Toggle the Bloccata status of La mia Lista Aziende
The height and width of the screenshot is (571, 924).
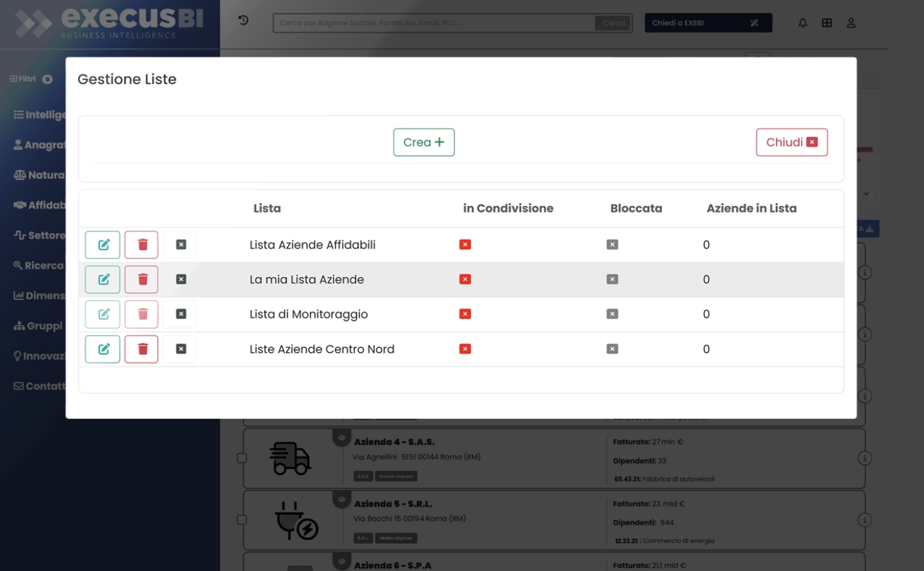612,279
